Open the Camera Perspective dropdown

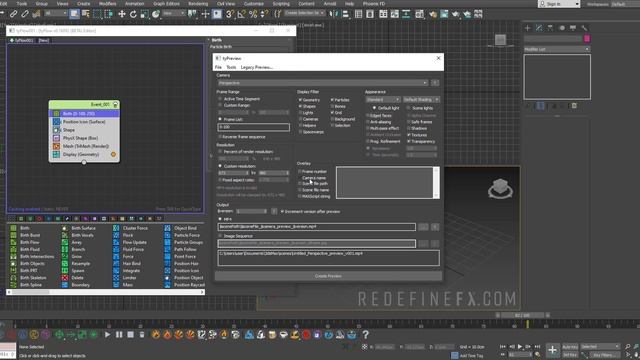pyautogui.click(x=322, y=83)
